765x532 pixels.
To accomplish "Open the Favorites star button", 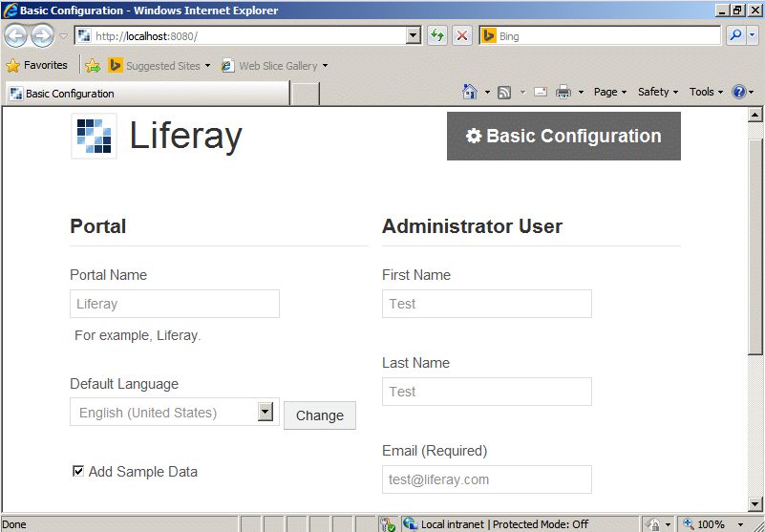I will pos(36,65).
